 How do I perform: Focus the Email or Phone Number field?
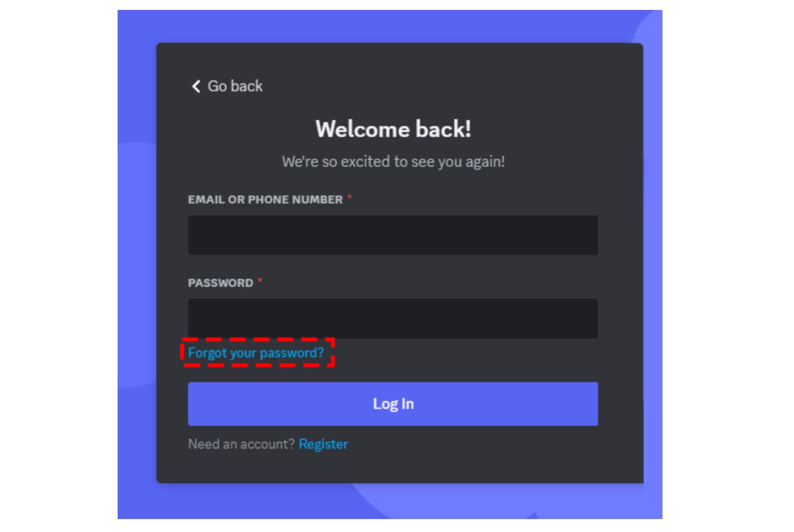point(393,235)
